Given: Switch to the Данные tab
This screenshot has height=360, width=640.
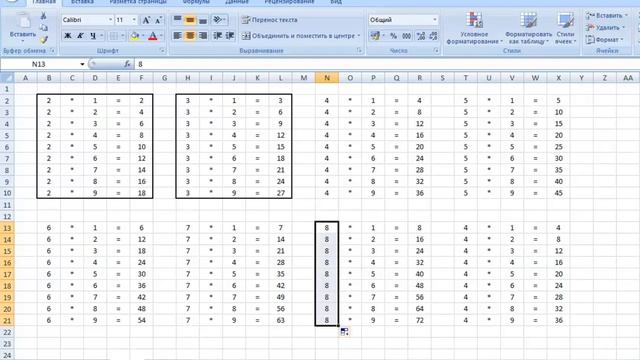Looking at the screenshot, I should pos(237,2).
